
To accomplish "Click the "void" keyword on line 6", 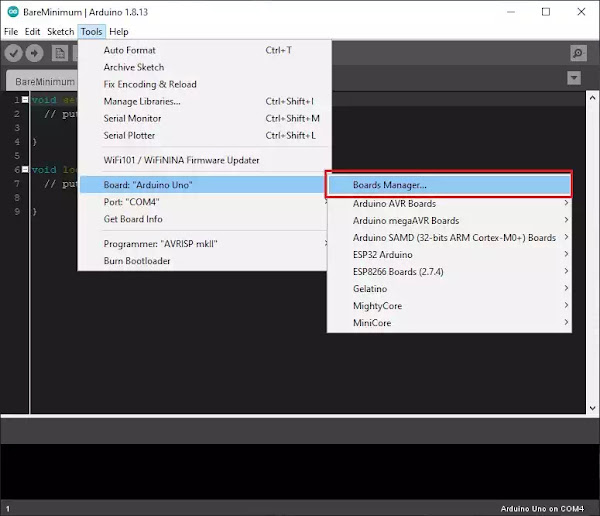I will pyautogui.click(x=44, y=170).
